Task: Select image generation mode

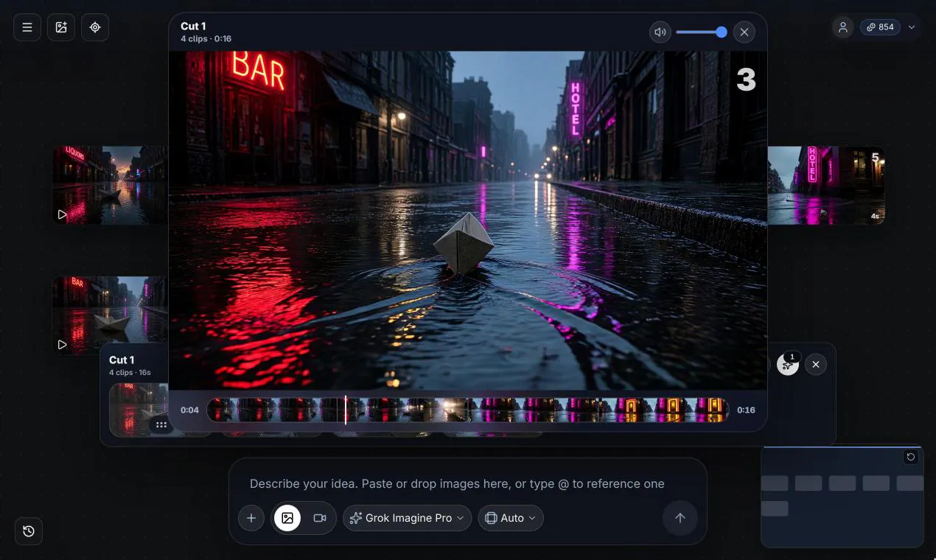Action: 287,518
